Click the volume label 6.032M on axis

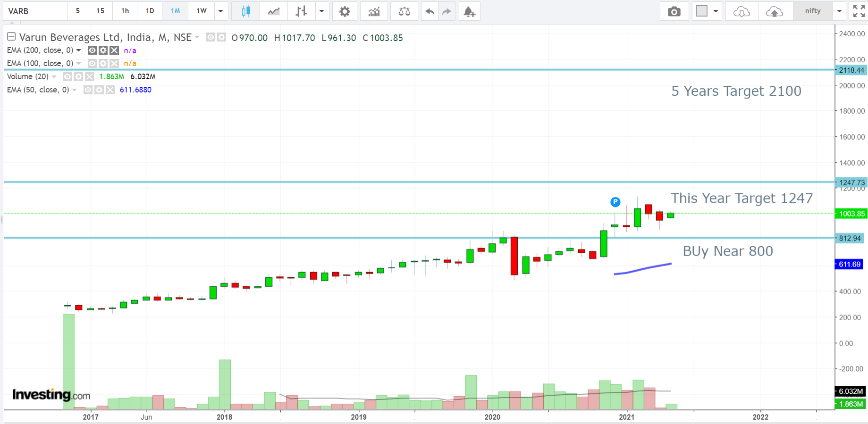(x=851, y=391)
